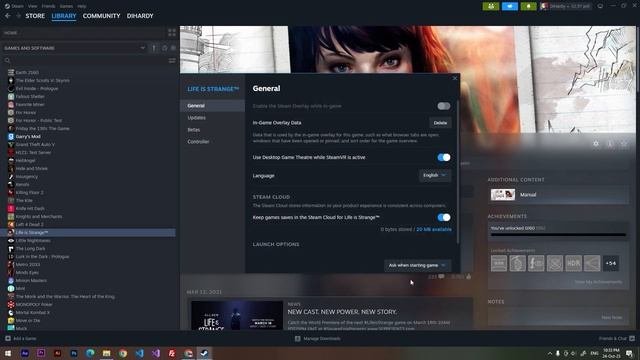640x360 pixels.
Task: Open Betas section in properties
Action: (x=212, y=130)
